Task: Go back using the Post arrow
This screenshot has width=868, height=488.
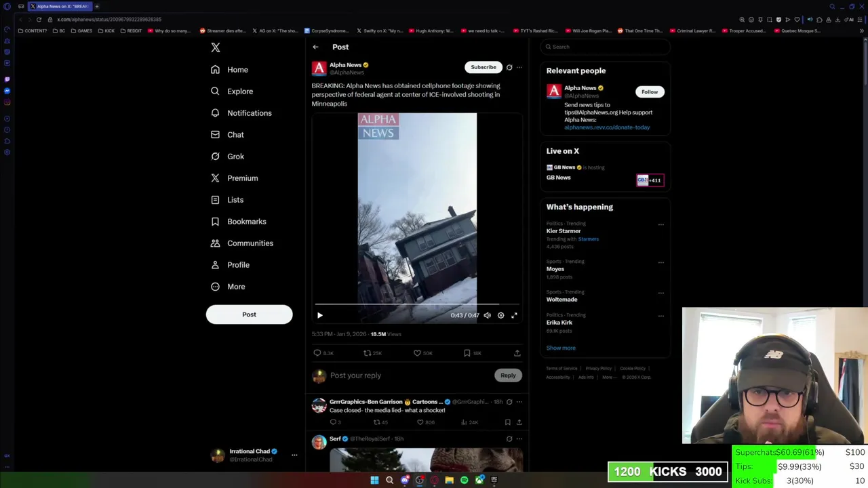Action: click(x=315, y=47)
